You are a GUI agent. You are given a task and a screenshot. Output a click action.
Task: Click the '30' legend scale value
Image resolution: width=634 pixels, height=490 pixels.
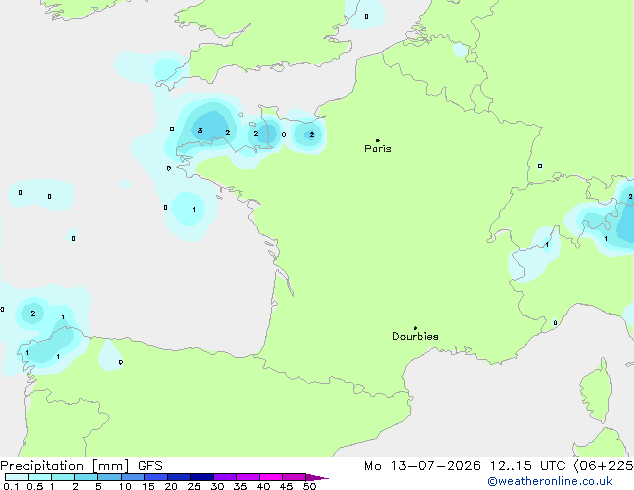[x=217, y=486]
